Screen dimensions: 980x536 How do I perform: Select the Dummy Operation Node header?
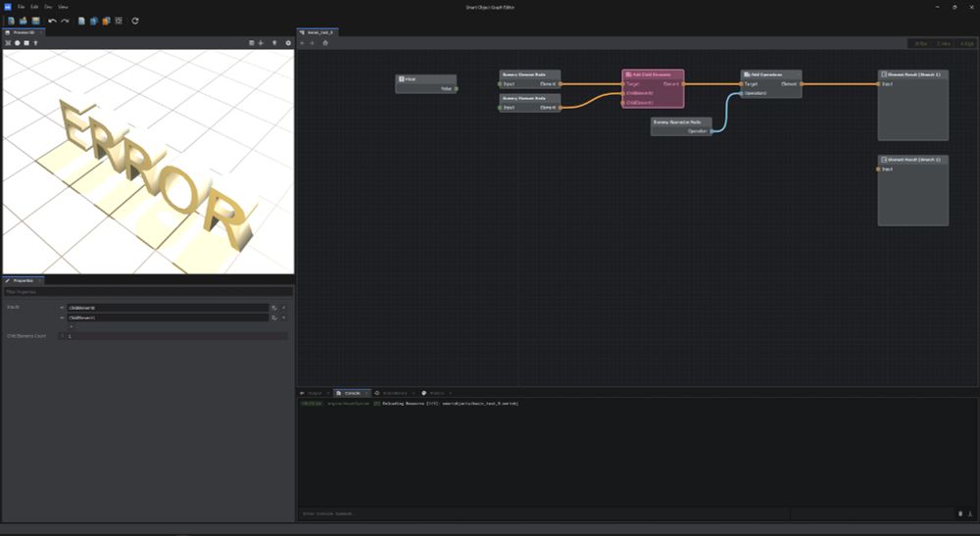[x=681, y=122]
